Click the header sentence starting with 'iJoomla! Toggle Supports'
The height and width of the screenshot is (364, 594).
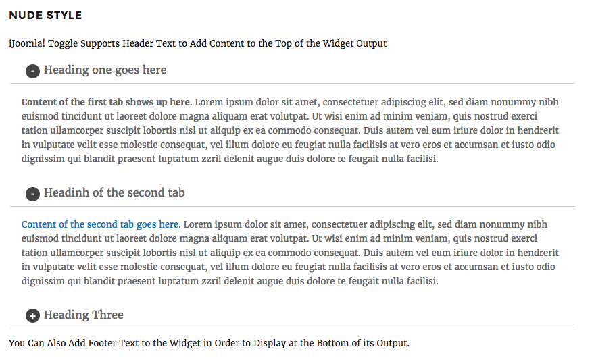pyautogui.click(x=198, y=43)
